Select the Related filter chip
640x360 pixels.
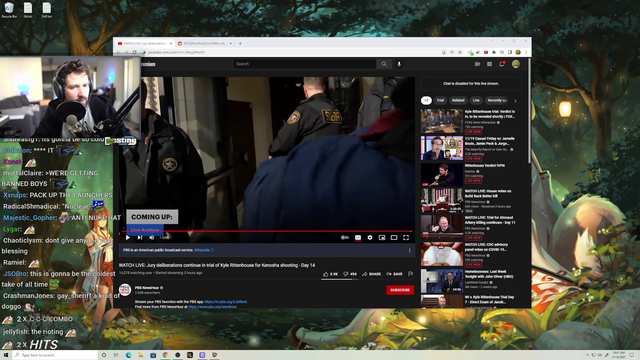point(458,100)
